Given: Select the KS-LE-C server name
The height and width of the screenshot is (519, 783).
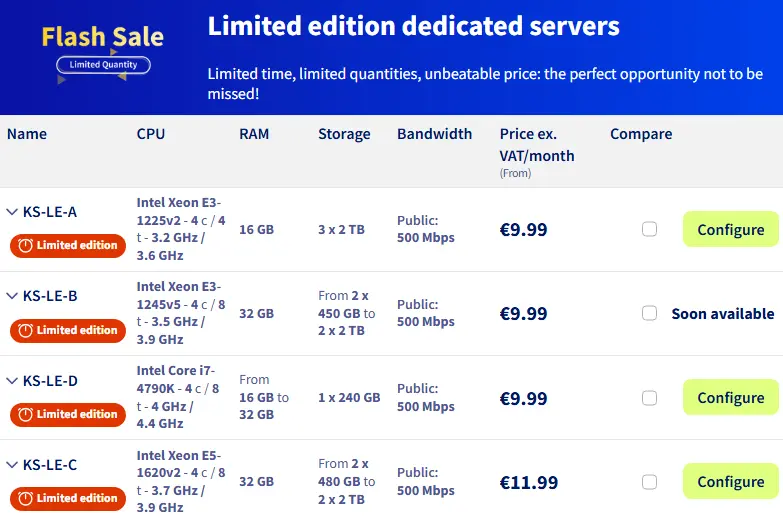Looking at the screenshot, I should point(50,465).
